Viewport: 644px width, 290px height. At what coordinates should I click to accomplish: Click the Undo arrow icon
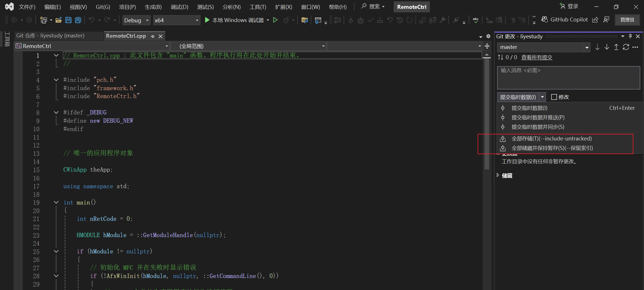point(92,20)
